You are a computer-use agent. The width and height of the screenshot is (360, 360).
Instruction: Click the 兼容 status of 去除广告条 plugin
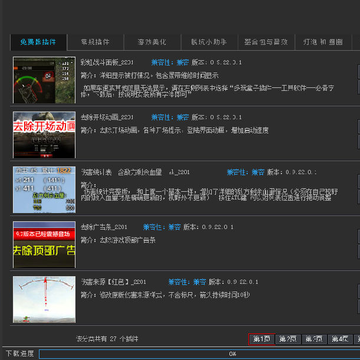tap(174, 227)
